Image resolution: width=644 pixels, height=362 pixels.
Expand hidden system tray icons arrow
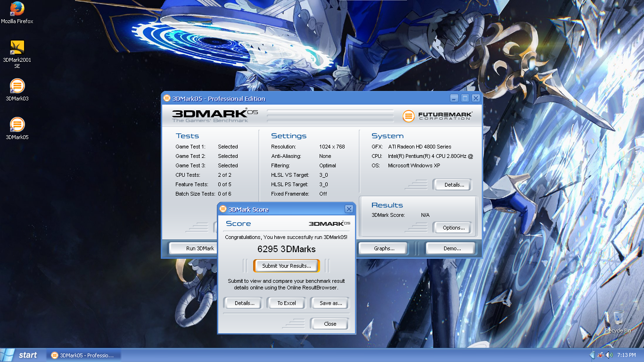point(592,355)
